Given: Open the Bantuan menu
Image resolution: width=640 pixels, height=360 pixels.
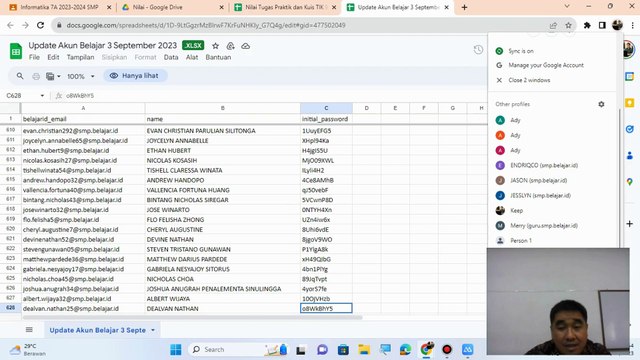Looking at the screenshot, I should coord(218,57).
